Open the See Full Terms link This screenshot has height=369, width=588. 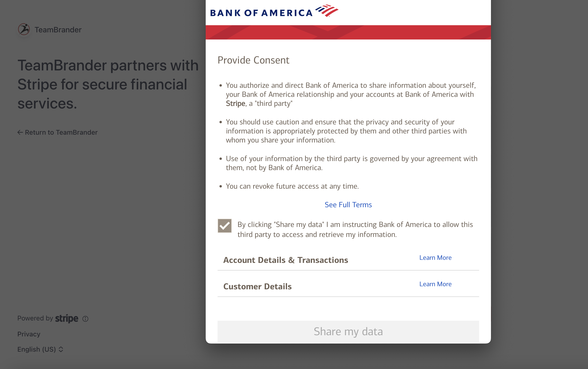348,205
